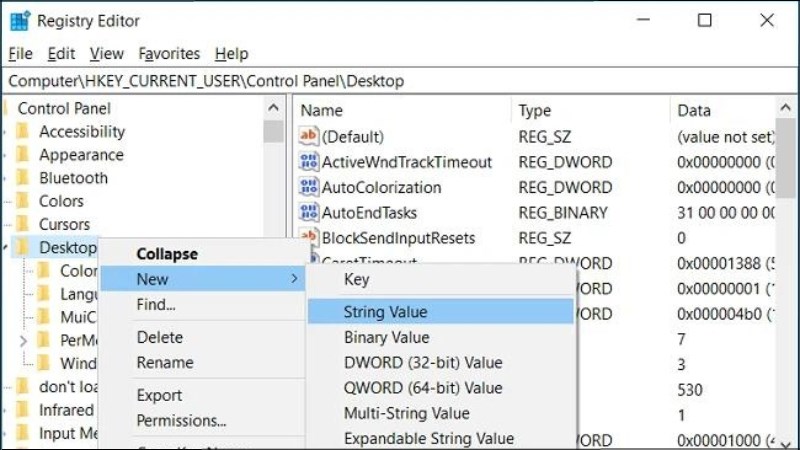This screenshot has width=800, height=450.
Task: Click the AutoEndTasks binary value icon
Action: click(x=309, y=212)
